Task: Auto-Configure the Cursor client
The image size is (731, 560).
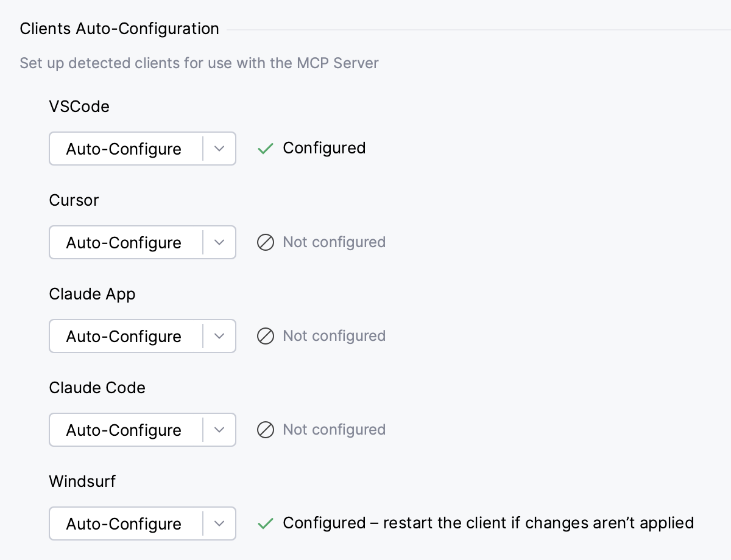Action: [124, 242]
